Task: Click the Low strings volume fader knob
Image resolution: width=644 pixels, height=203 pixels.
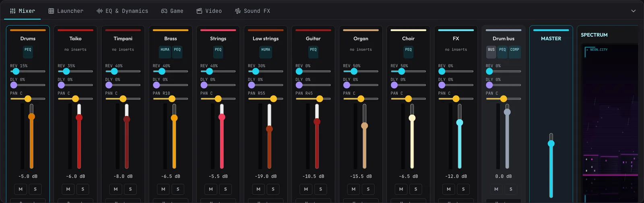Action: (269, 129)
